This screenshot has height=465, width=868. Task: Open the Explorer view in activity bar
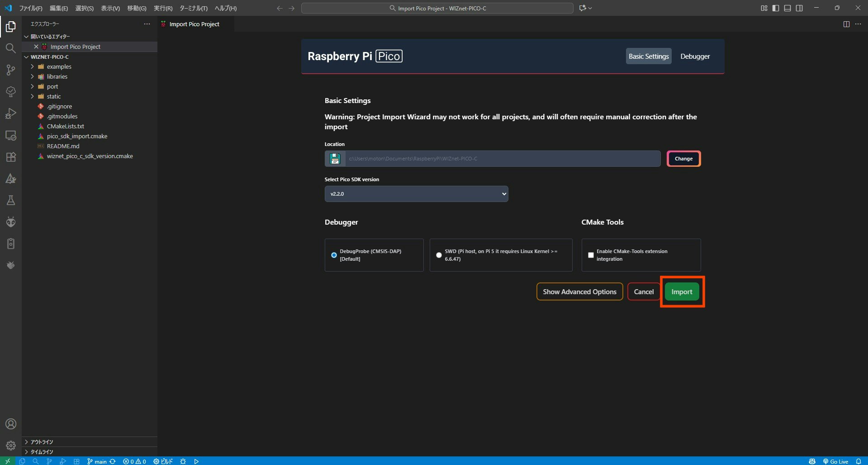point(11,27)
